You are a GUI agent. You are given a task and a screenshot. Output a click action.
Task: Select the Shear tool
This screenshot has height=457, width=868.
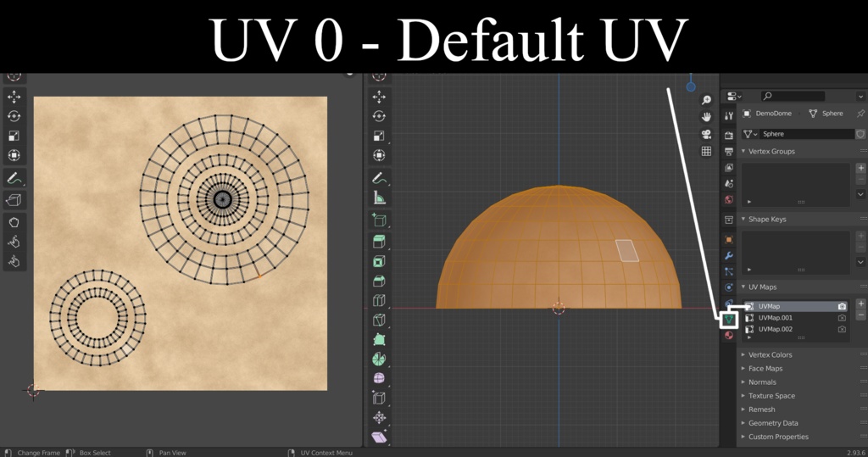(379, 437)
